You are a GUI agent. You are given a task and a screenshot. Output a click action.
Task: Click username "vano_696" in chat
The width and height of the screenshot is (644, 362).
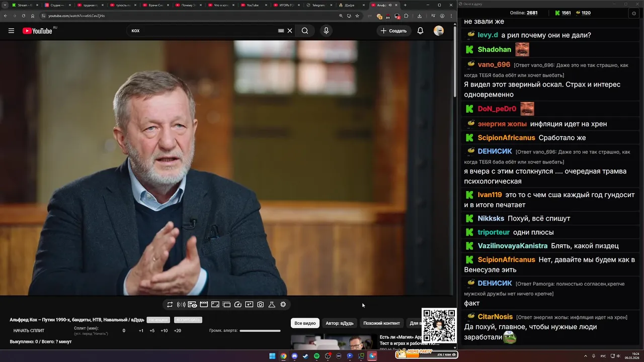tap(494, 65)
